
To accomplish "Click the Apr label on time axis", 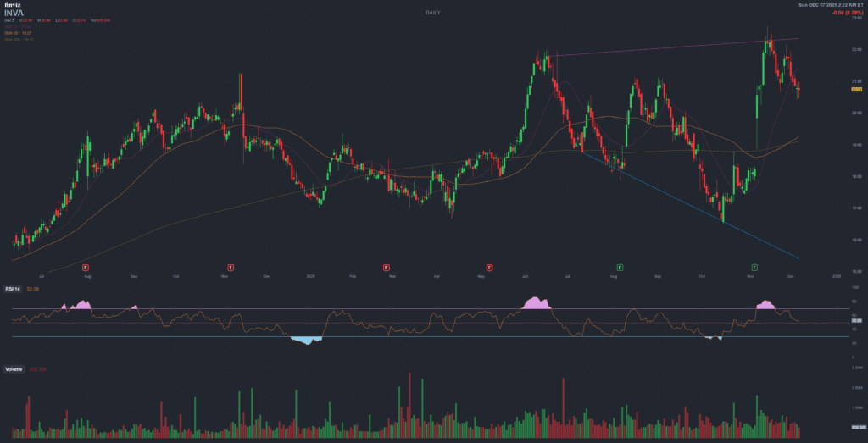I will [x=437, y=275].
